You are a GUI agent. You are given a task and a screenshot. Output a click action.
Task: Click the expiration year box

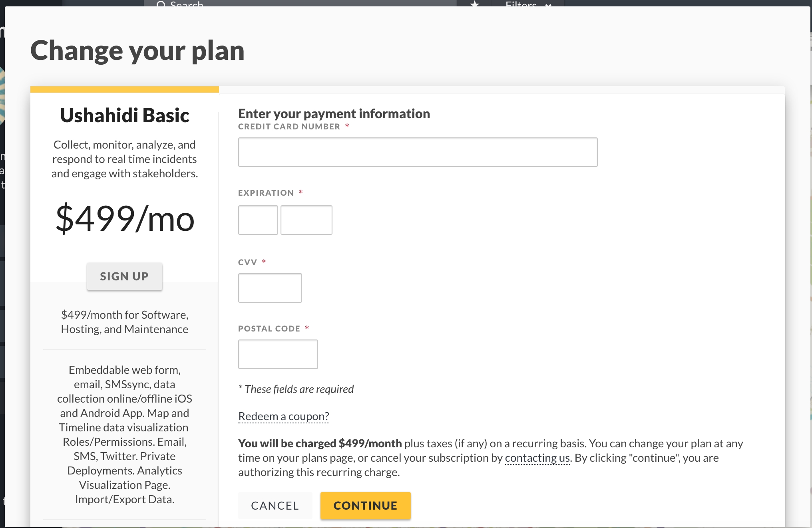pos(306,220)
